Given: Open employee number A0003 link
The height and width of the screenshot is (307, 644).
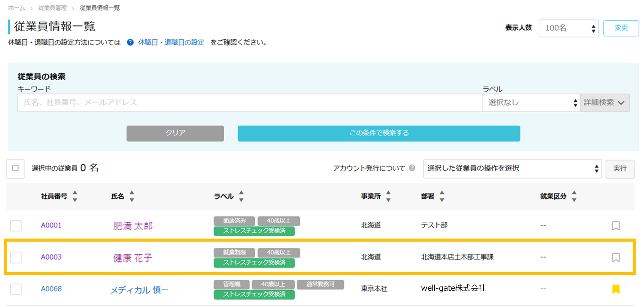Looking at the screenshot, I should click(51, 257).
